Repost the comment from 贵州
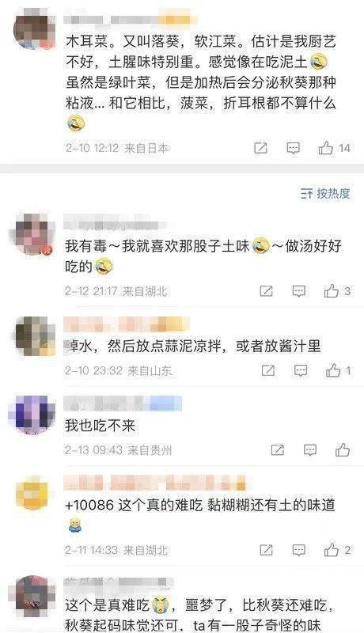This screenshot has height=633, width=364. point(278,449)
